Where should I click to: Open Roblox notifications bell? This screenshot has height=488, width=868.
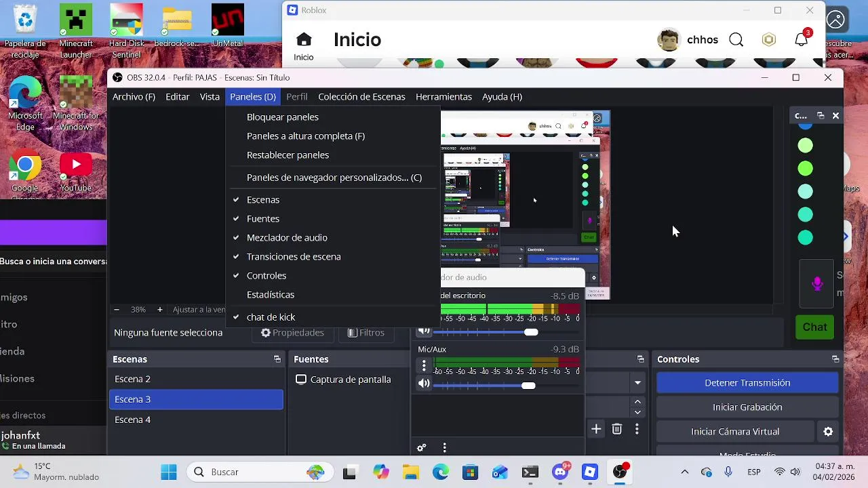(802, 40)
